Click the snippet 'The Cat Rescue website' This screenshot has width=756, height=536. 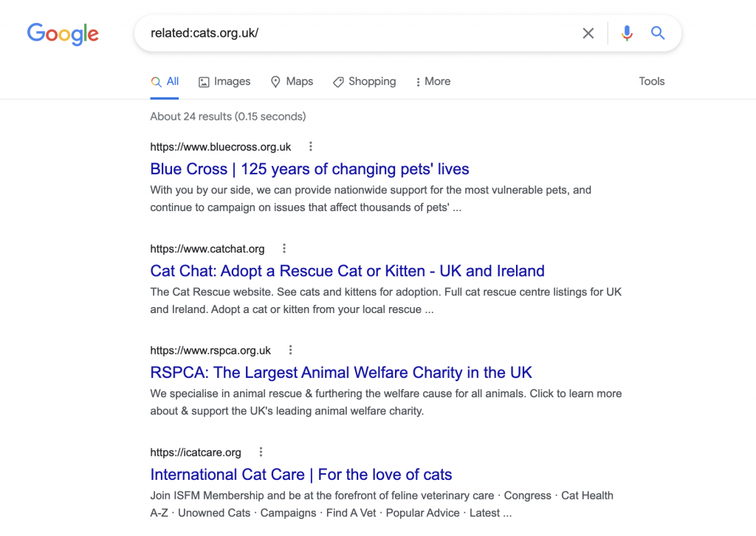tap(385, 300)
